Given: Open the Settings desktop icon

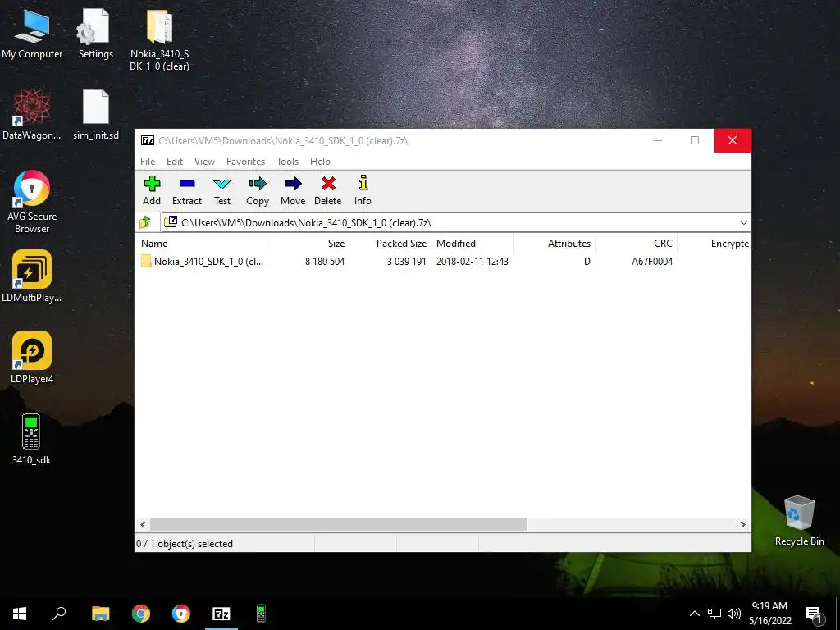Looking at the screenshot, I should click(x=96, y=33).
